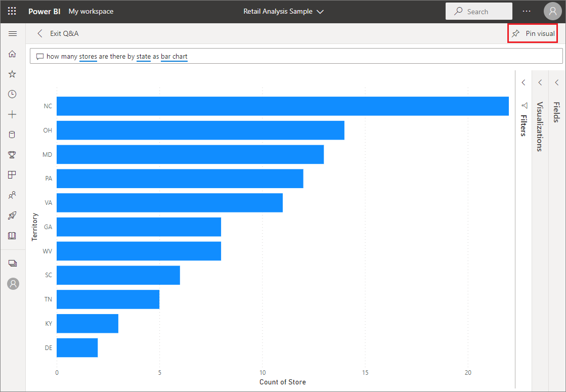The width and height of the screenshot is (566, 392).
Task: Open Favorites using the star icon
Action: coord(13,73)
